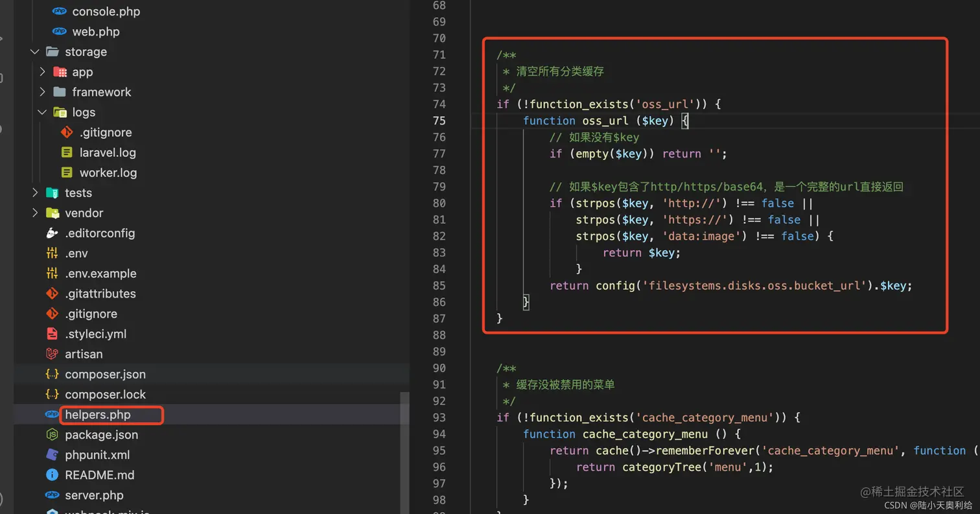This screenshot has width=980, height=514.
Task: Click the .gitattributes git icon
Action: [52, 294]
